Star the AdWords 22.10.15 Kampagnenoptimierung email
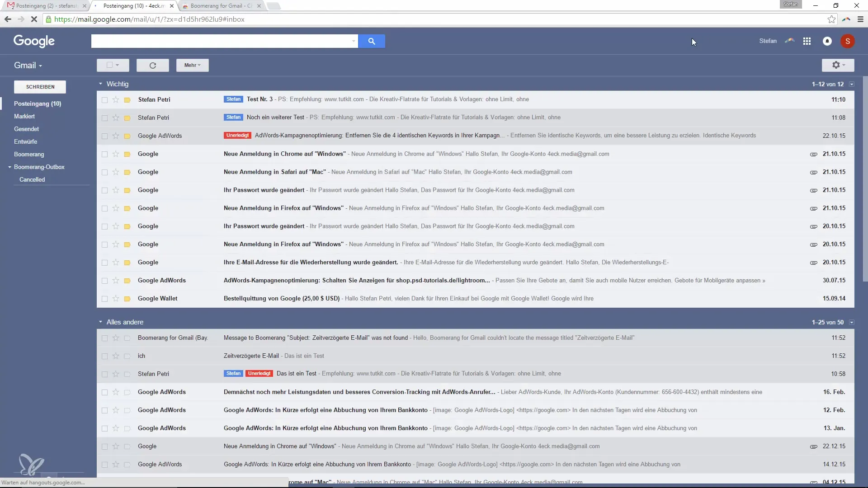Image resolution: width=868 pixels, height=488 pixels. (x=116, y=136)
